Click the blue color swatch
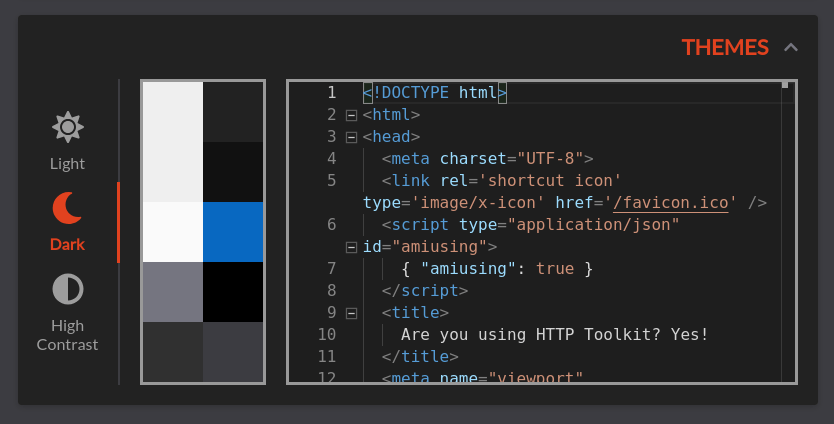This screenshot has height=424, width=834. 233,232
